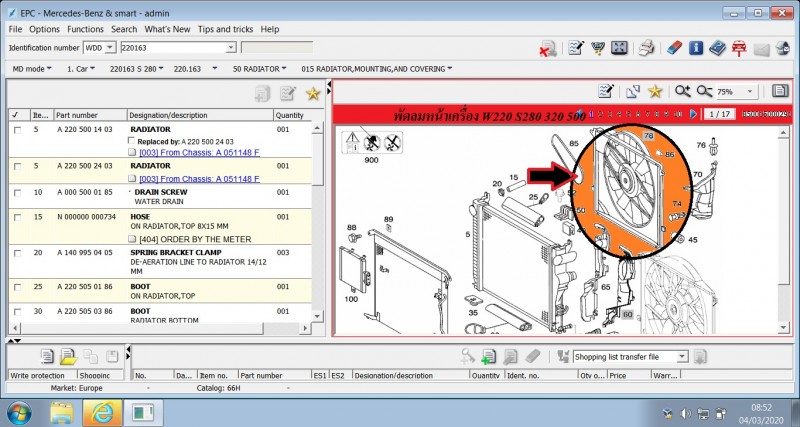Click the parts list horizontal scrollbar

pos(159,328)
